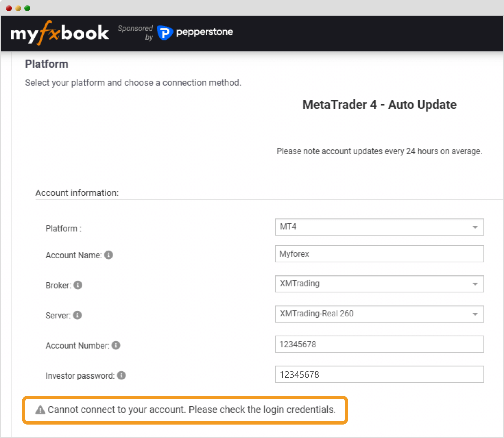Show info tooltip next to Server
The height and width of the screenshot is (438, 504).
[77, 315]
